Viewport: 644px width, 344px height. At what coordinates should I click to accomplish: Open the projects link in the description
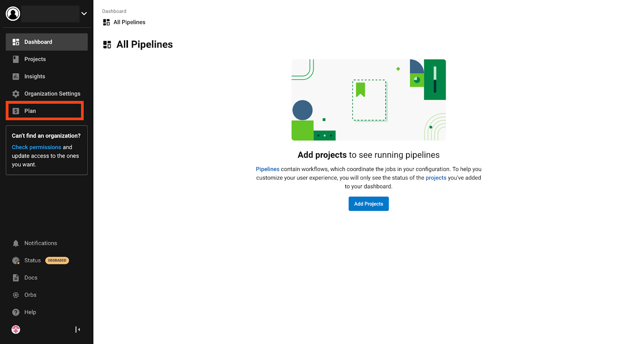point(436,178)
